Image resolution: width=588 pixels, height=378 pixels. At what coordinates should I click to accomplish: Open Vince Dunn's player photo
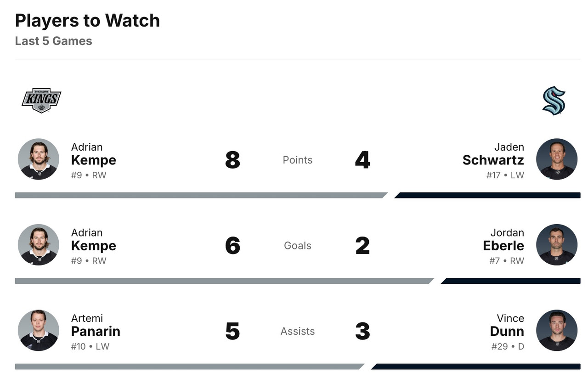556,330
